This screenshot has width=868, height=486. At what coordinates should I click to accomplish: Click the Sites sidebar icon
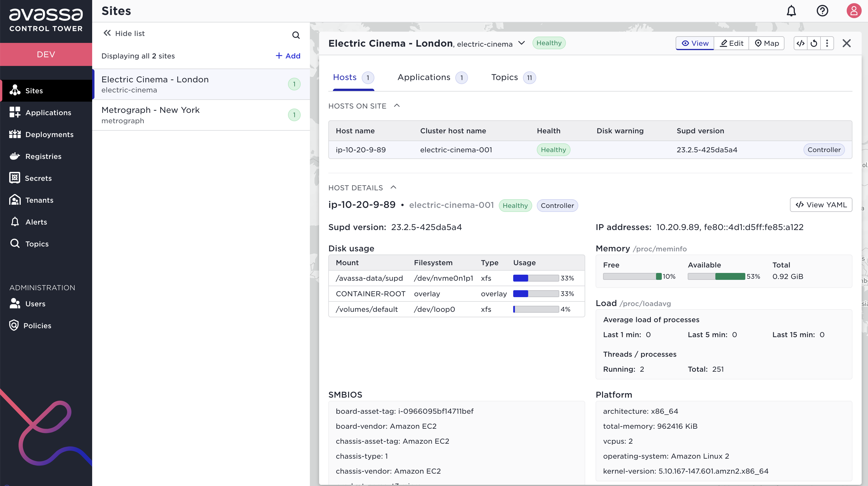point(15,90)
